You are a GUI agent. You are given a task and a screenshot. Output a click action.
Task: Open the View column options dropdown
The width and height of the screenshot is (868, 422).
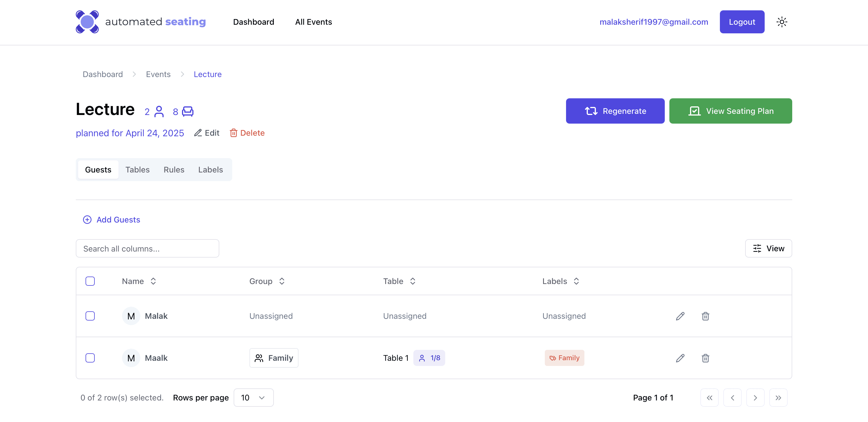coord(768,248)
